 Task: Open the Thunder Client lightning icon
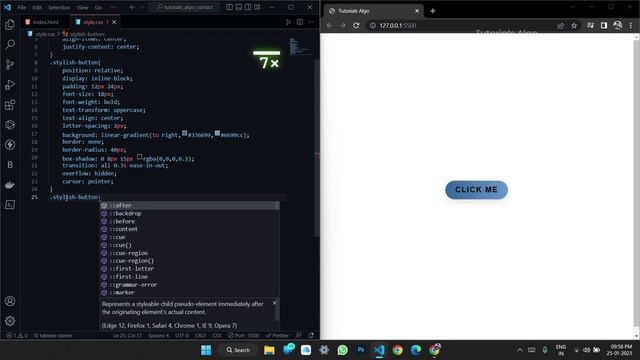coord(10,144)
